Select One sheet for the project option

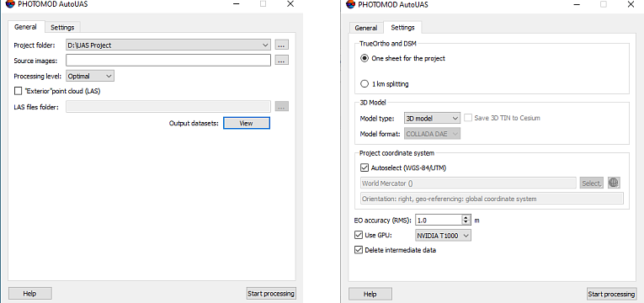pyautogui.click(x=364, y=58)
